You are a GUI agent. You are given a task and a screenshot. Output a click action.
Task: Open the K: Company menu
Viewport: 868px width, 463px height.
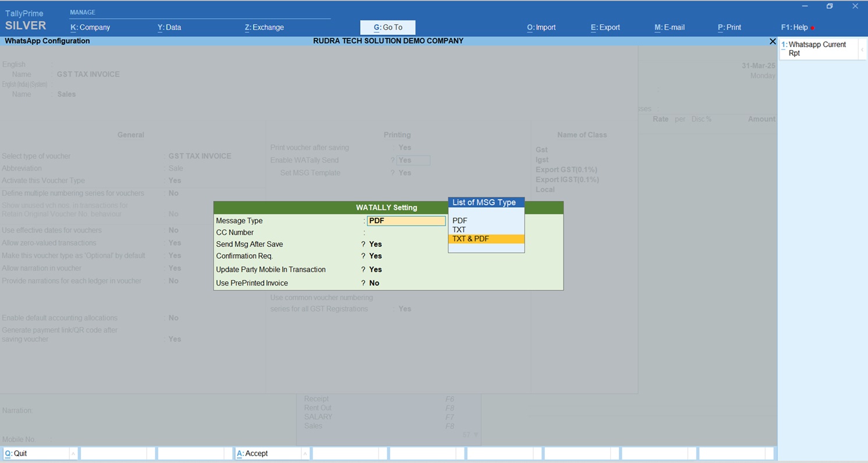point(90,27)
